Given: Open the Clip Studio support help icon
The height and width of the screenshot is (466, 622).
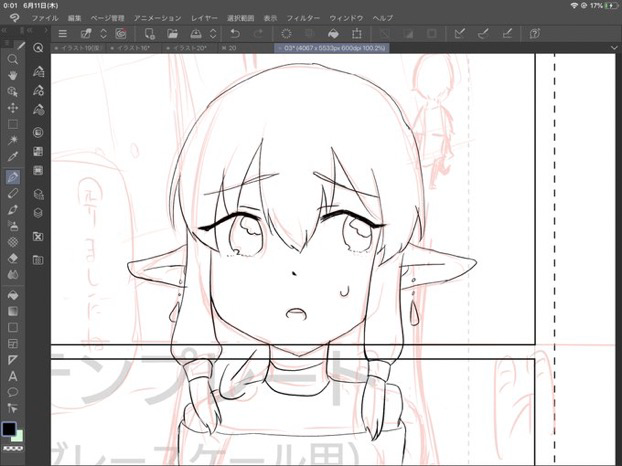Looking at the screenshot, I should point(534,34).
